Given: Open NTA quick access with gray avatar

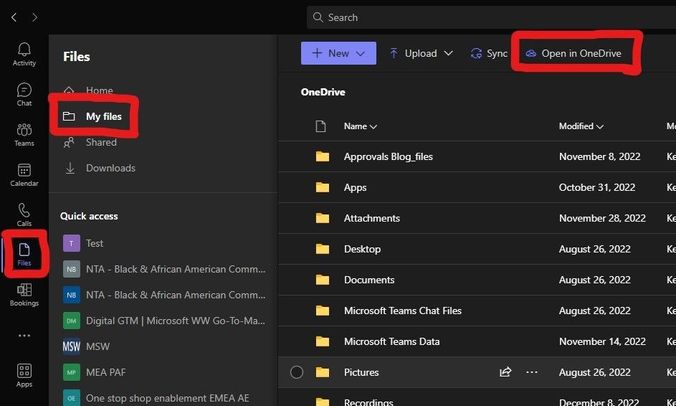Looking at the screenshot, I should (x=164, y=269).
